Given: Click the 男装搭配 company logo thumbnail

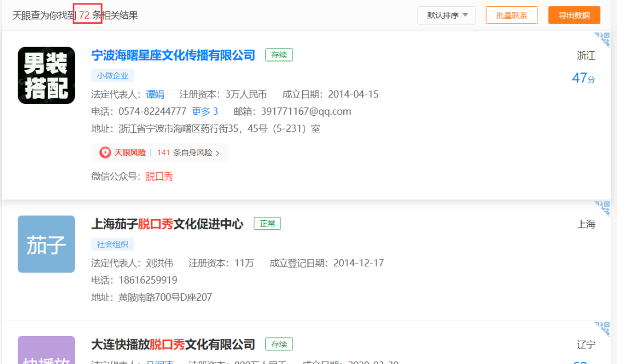Looking at the screenshot, I should [46, 75].
